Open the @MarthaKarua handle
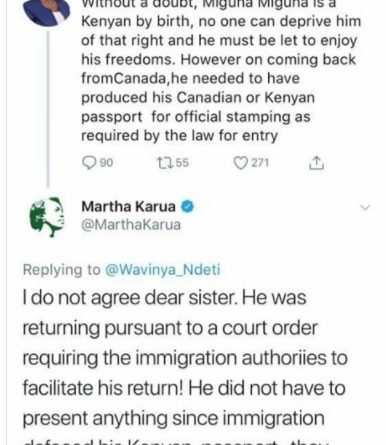The width and height of the screenshot is (386, 445). (x=131, y=225)
